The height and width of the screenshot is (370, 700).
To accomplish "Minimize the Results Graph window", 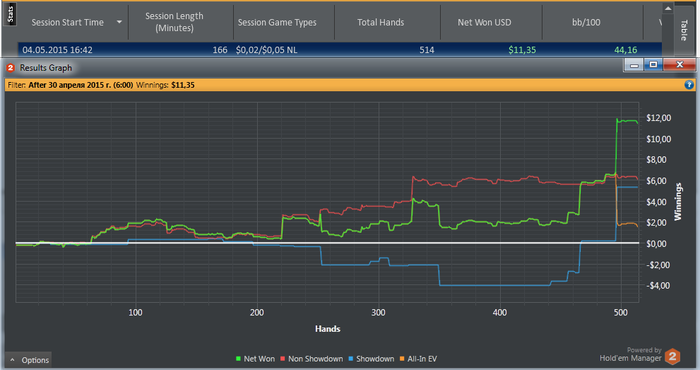I will coord(633,65).
